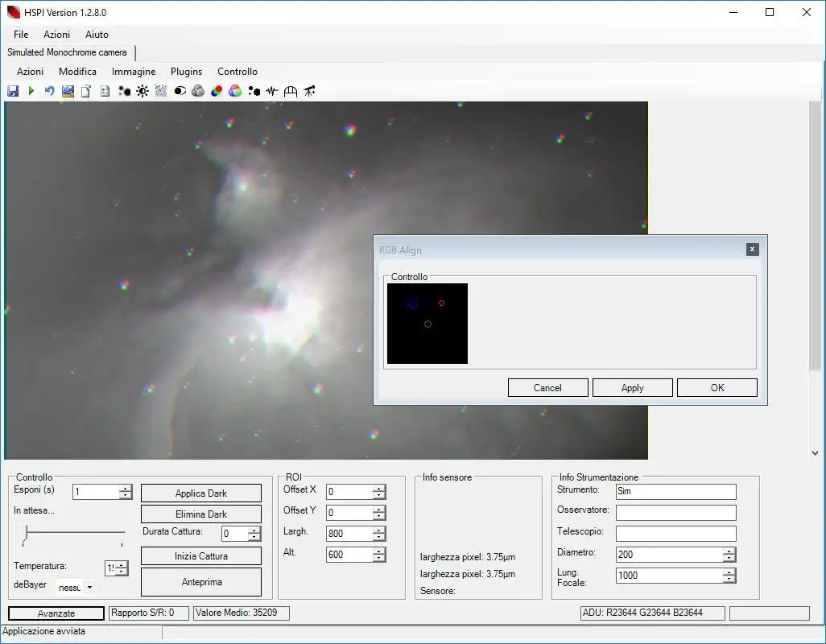Screen dimensions: 826x644
Task: Click the sun brightness icon in toolbar
Action: click(x=142, y=91)
